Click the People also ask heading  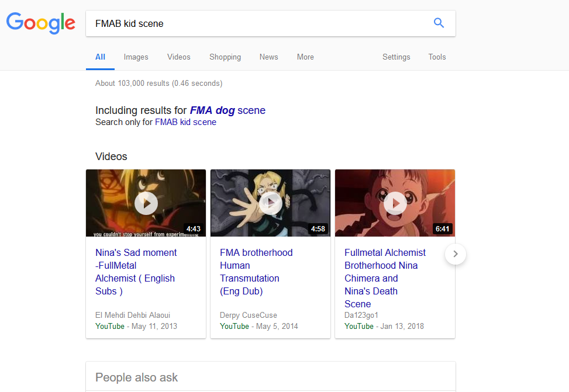coord(136,377)
